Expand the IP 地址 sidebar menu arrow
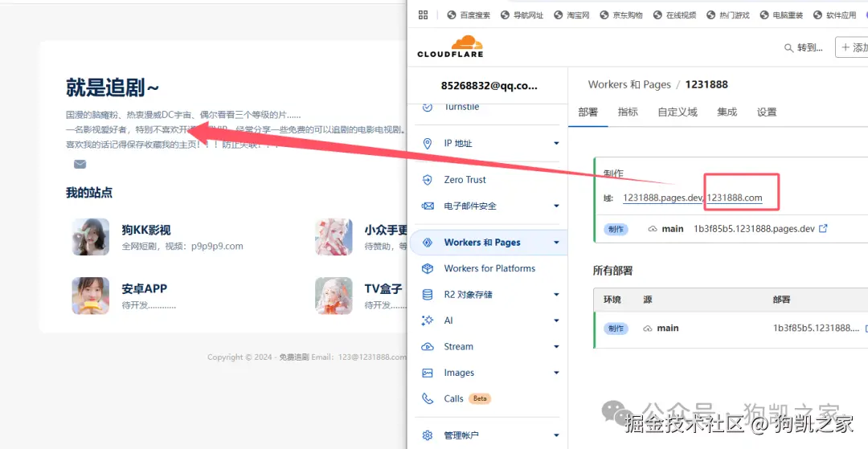 click(556, 144)
